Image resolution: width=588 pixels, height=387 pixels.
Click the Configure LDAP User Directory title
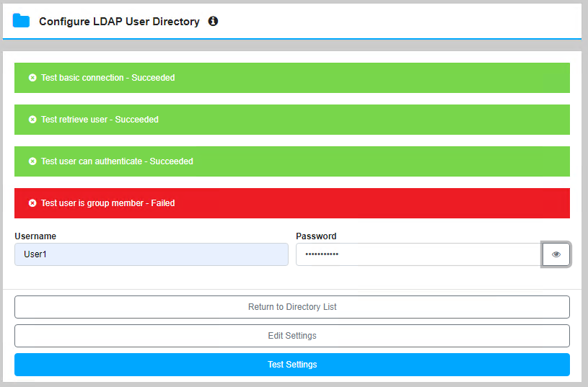pos(119,22)
